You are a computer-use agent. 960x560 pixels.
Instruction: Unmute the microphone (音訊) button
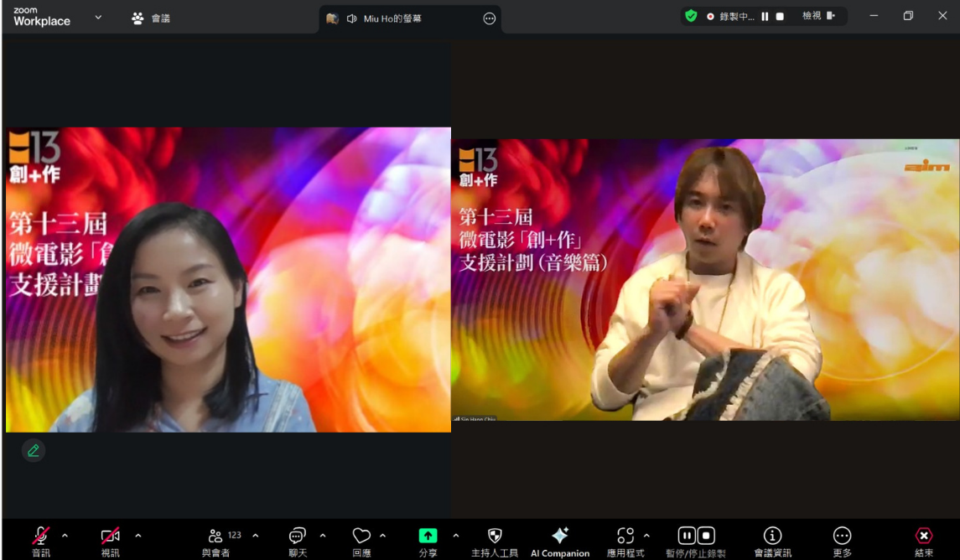[x=40, y=537]
